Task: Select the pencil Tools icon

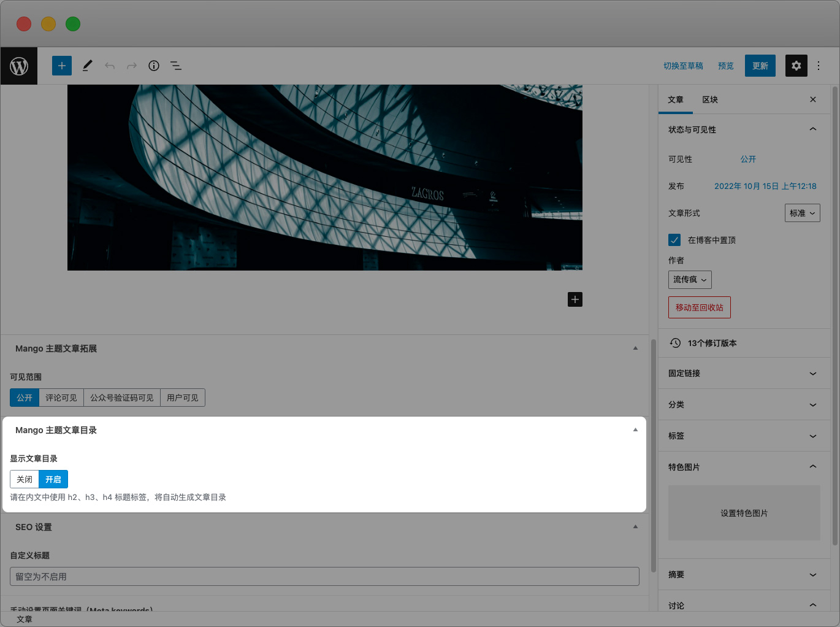Action: [88, 66]
